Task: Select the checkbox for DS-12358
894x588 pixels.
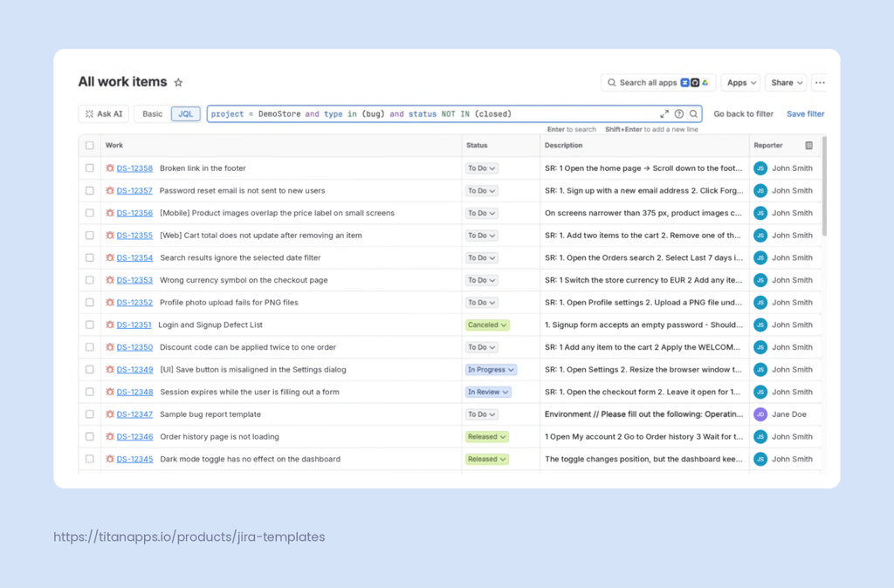Action: pyautogui.click(x=90, y=168)
